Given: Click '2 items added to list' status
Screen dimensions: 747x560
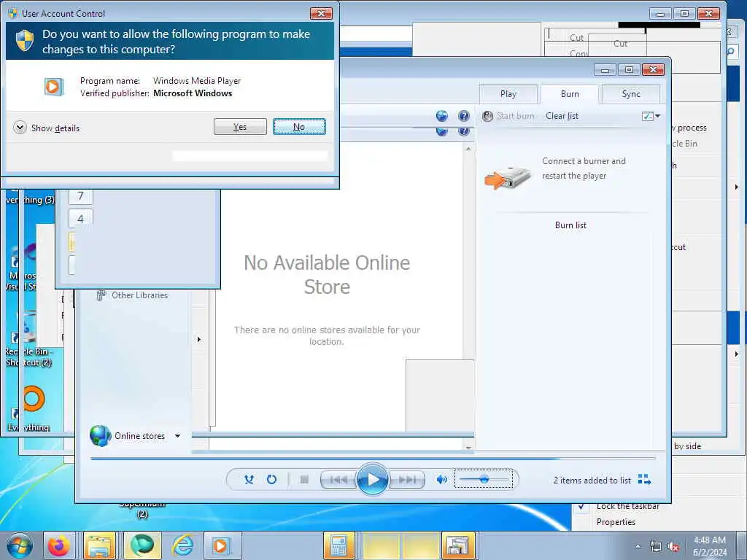Looking at the screenshot, I should pos(592,480).
